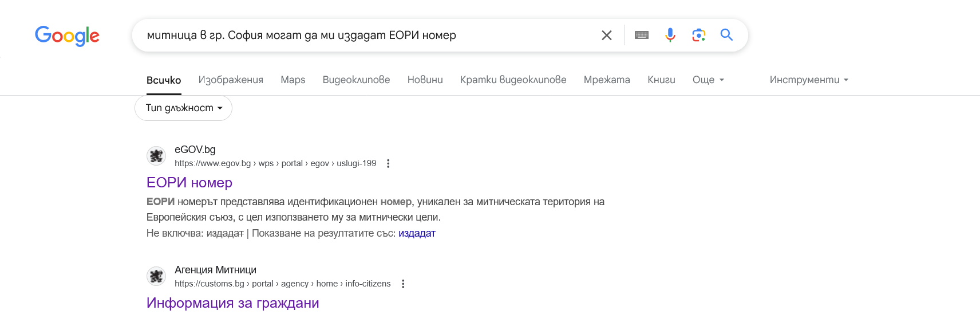Image resolution: width=980 pixels, height=314 pixels.
Task: Click the Агенция Митници site name
Action: pos(215,270)
